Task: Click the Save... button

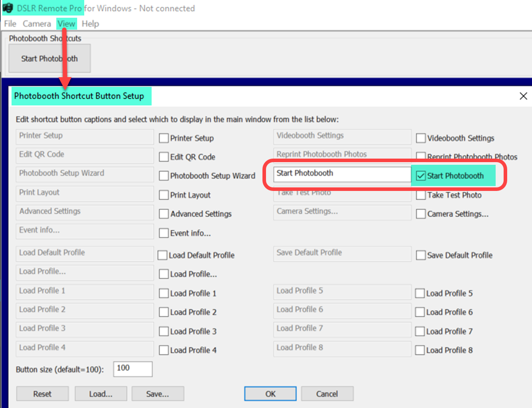Action: tap(158, 394)
